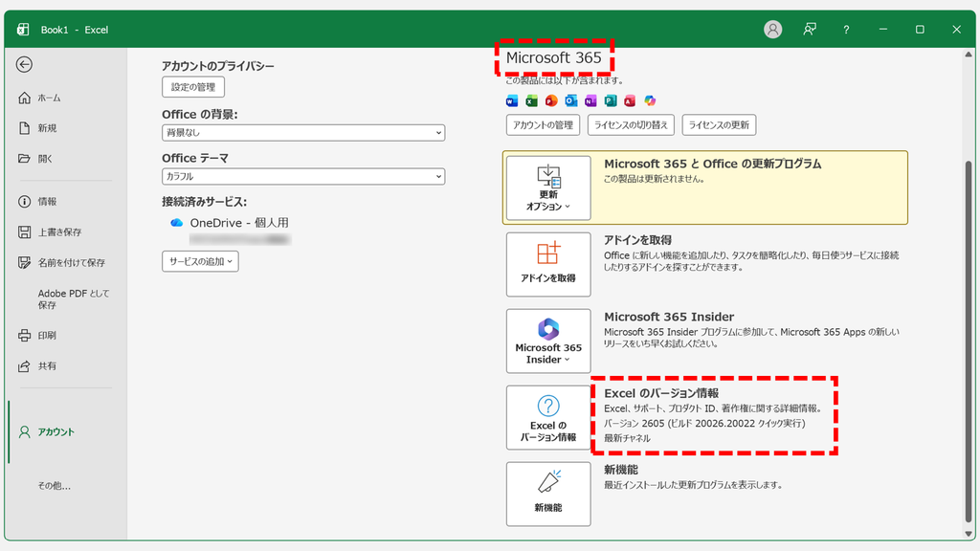The height and width of the screenshot is (551, 980).
Task: Open help with the question mark icon
Action: 846,30
